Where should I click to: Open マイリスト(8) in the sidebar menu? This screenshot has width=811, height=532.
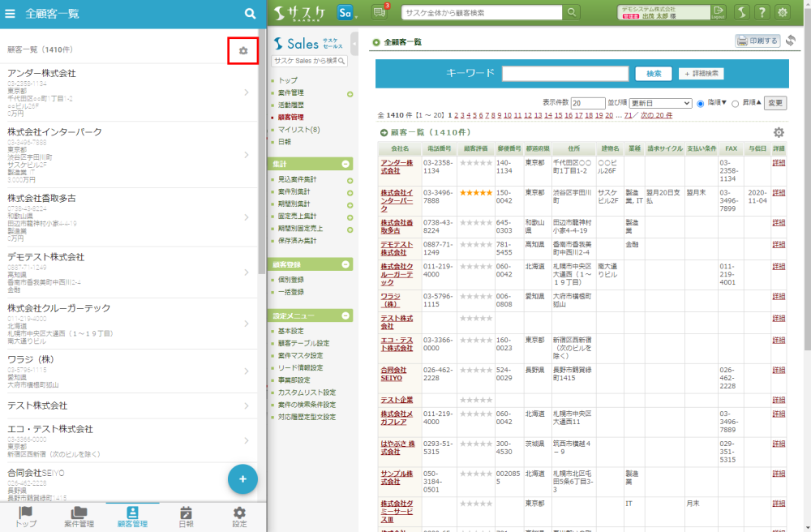pyautogui.click(x=298, y=129)
